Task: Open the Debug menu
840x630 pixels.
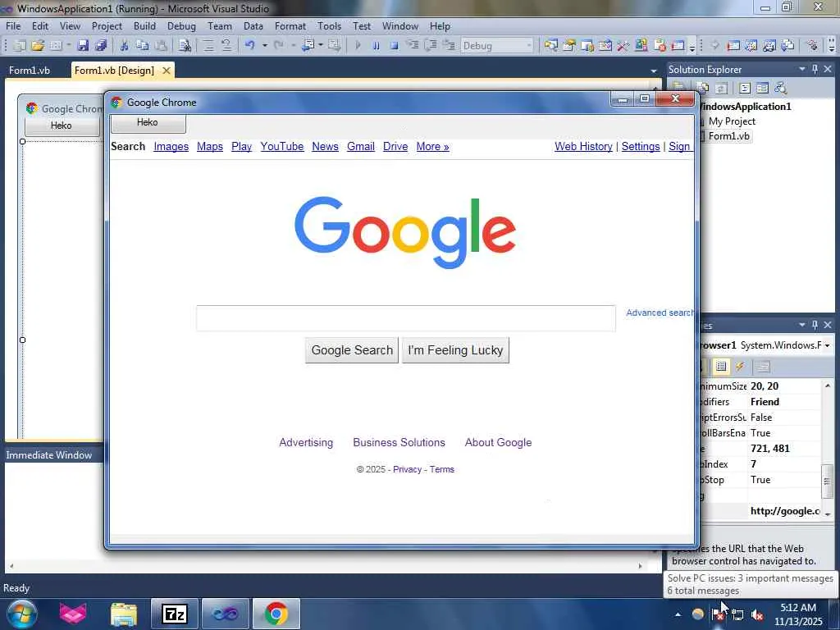Action: click(181, 25)
